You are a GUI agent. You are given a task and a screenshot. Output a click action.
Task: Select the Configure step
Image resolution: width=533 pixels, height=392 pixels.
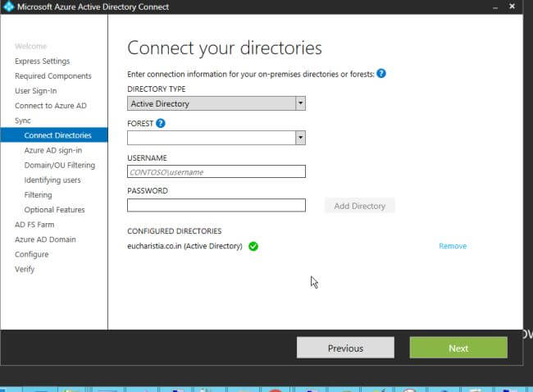[x=32, y=254]
